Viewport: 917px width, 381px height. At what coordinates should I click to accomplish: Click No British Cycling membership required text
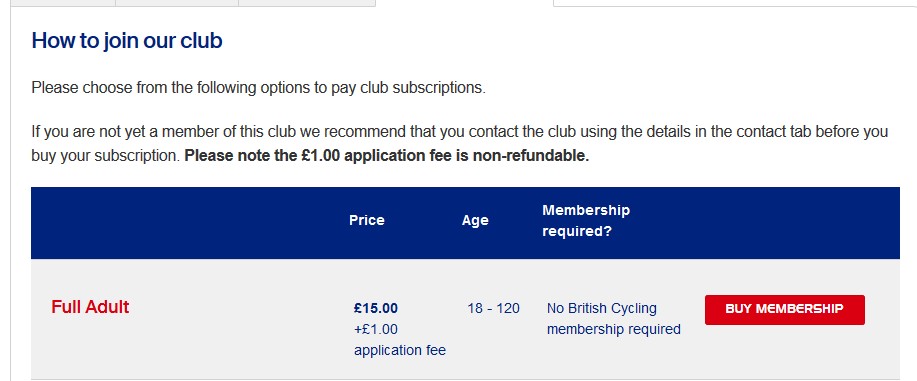click(x=613, y=319)
